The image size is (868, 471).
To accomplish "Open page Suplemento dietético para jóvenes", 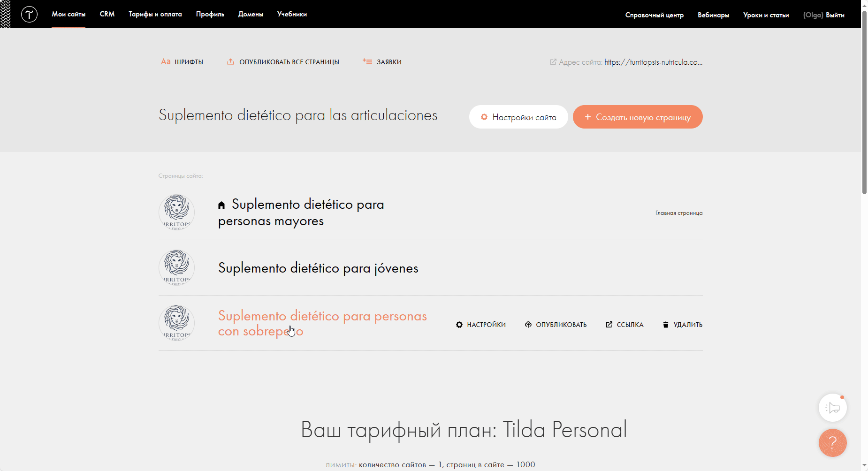I will (x=318, y=268).
